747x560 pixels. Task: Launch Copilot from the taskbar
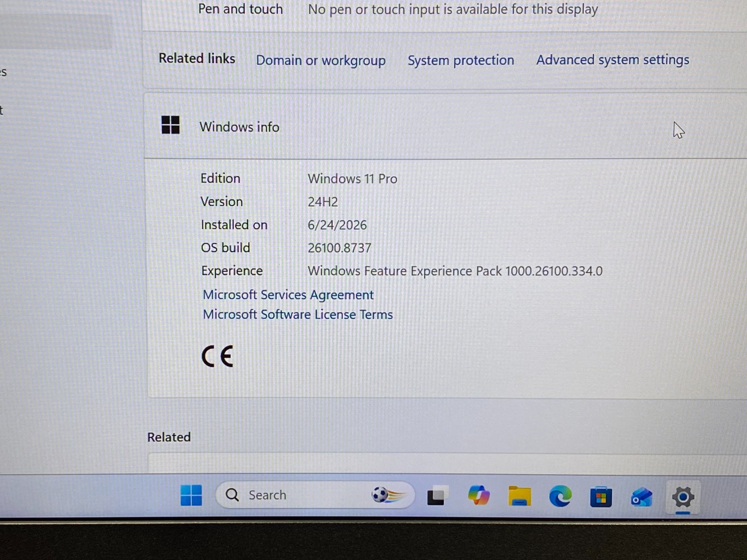[479, 495]
